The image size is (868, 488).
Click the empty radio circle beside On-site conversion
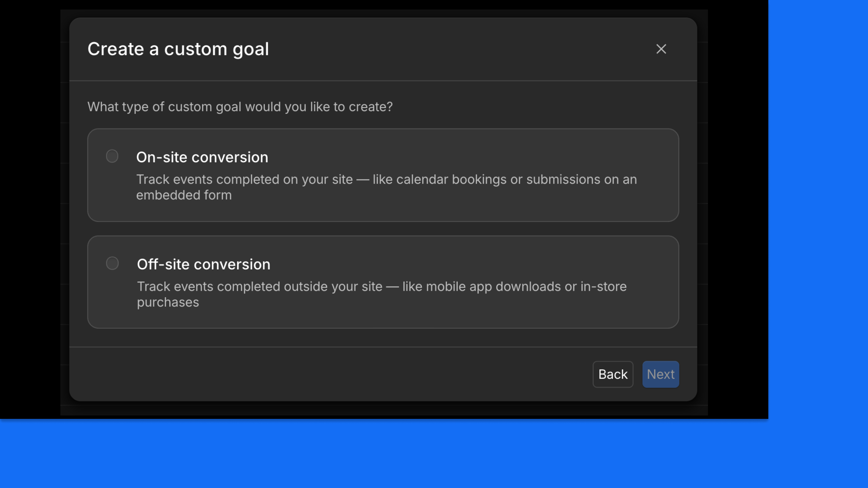(112, 156)
